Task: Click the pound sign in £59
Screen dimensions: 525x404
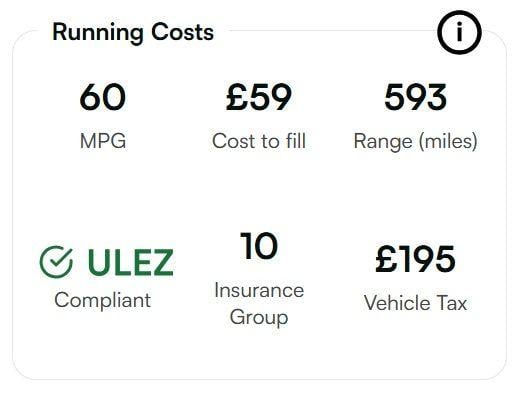Action: click(x=236, y=97)
